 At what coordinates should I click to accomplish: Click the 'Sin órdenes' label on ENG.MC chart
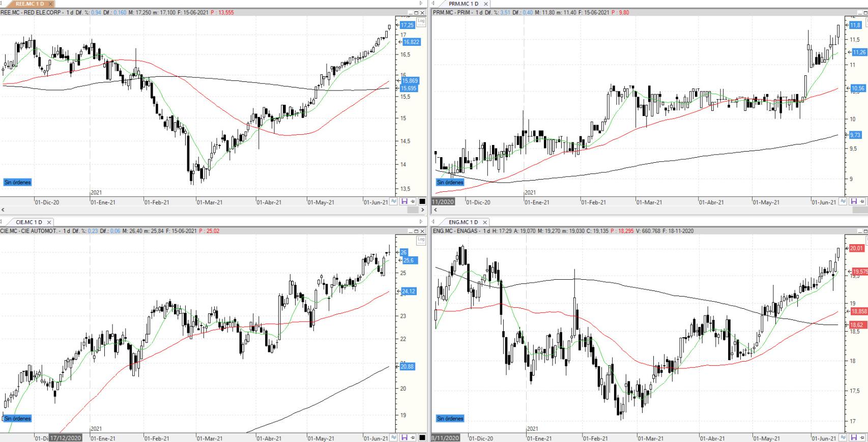coord(450,419)
